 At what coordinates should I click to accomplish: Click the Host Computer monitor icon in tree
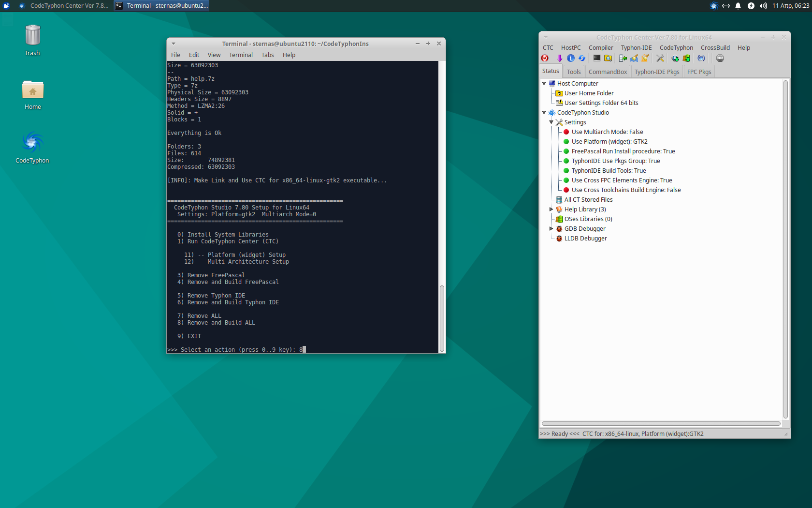pyautogui.click(x=552, y=84)
